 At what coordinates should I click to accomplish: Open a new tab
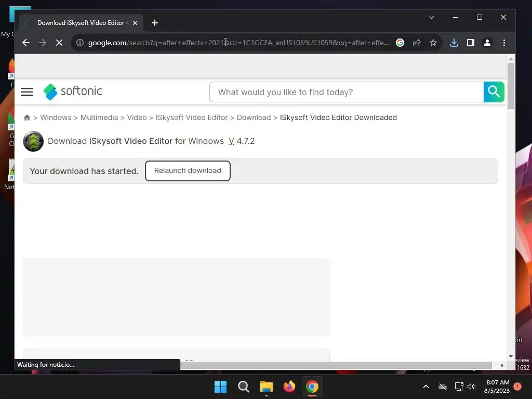[x=155, y=23]
